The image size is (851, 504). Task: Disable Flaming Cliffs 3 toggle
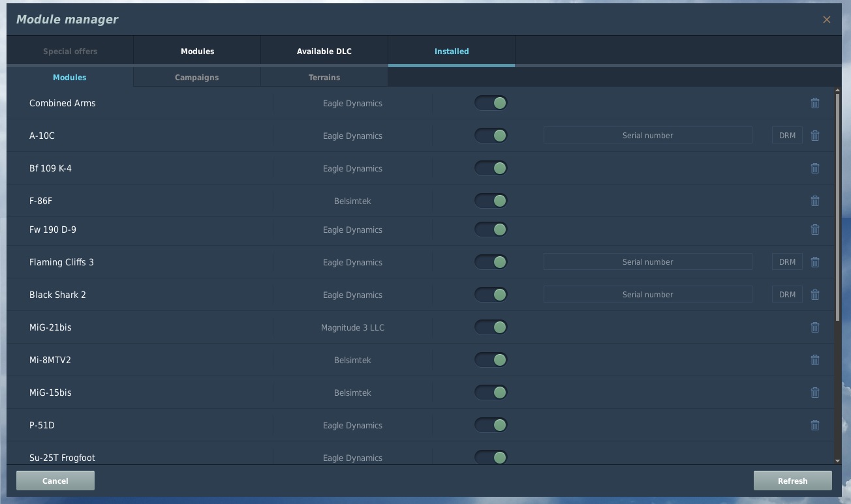pos(491,262)
